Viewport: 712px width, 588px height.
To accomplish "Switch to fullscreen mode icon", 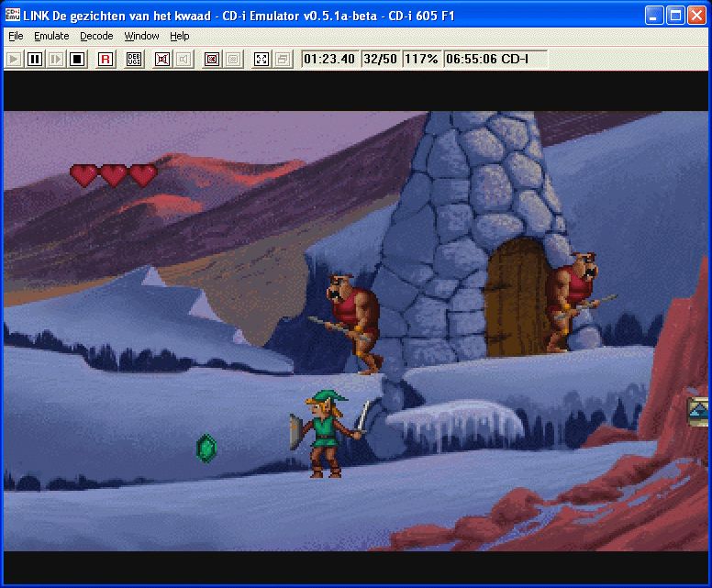I will pos(261,59).
